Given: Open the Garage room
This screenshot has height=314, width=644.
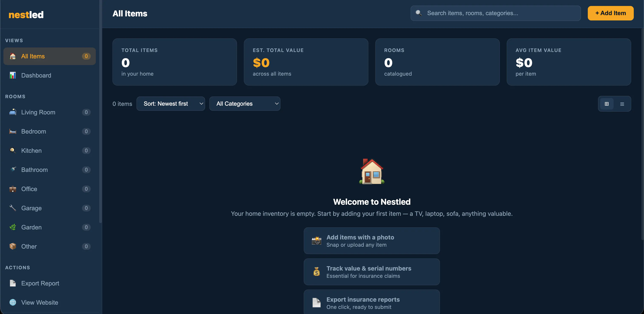Looking at the screenshot, I should pos(49,208).
